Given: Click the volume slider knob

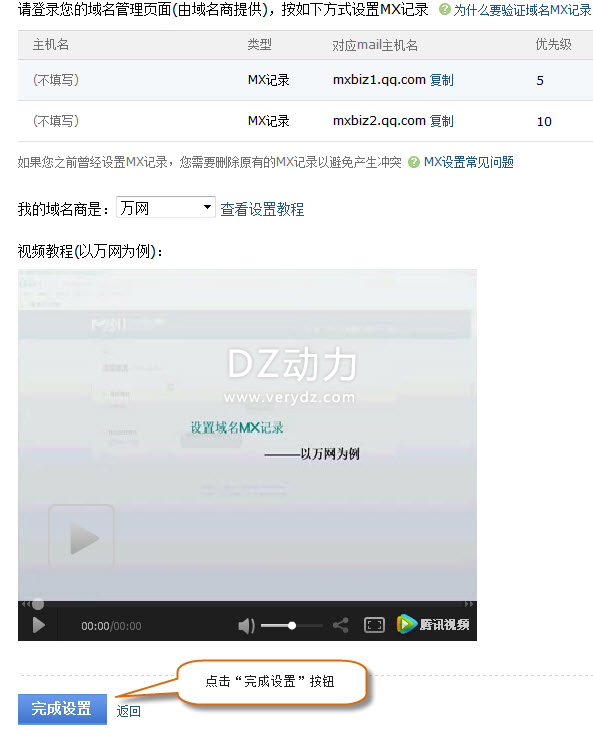Looking at the screenshot, I should (292, 625).
